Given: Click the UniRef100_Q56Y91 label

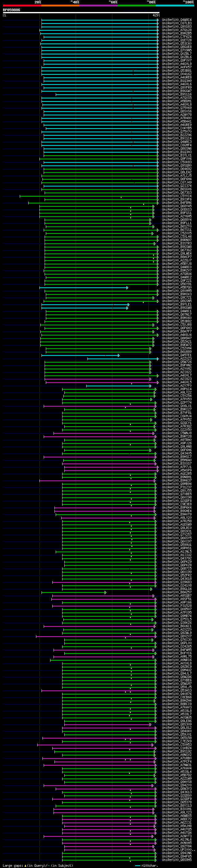Looking at the screenshot, I should [x=177, y=284].
